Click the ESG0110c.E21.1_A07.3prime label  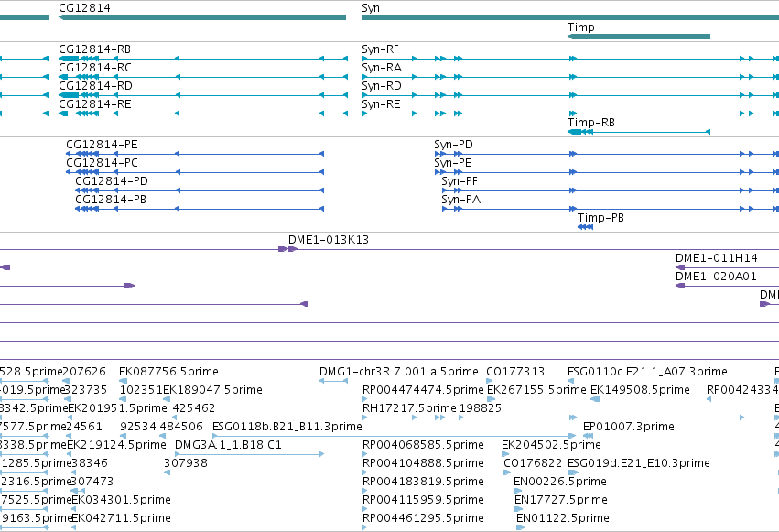point(647,372)
